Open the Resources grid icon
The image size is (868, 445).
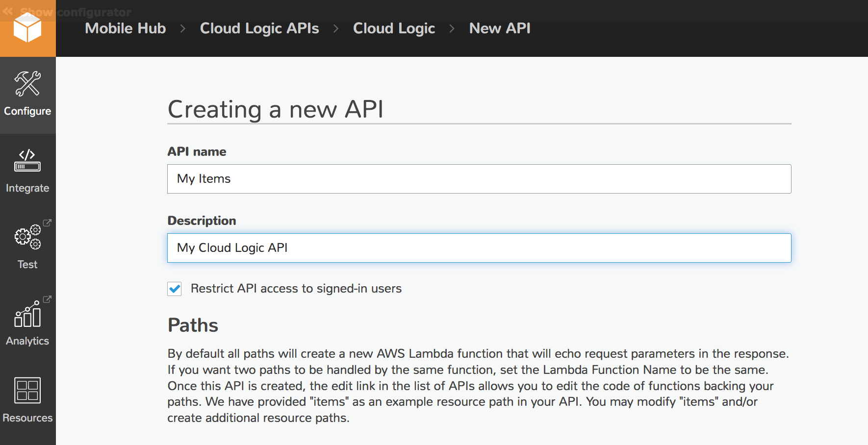28,390
